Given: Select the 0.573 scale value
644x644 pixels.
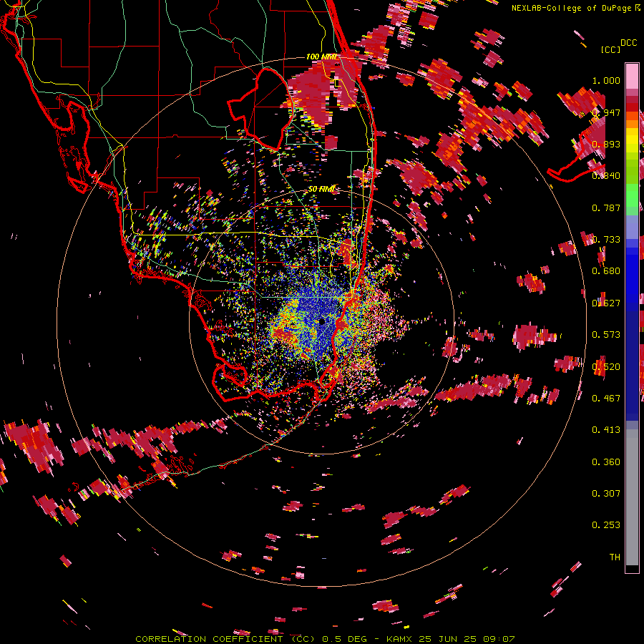Looking at the screenshot, I should click(606, 335).
